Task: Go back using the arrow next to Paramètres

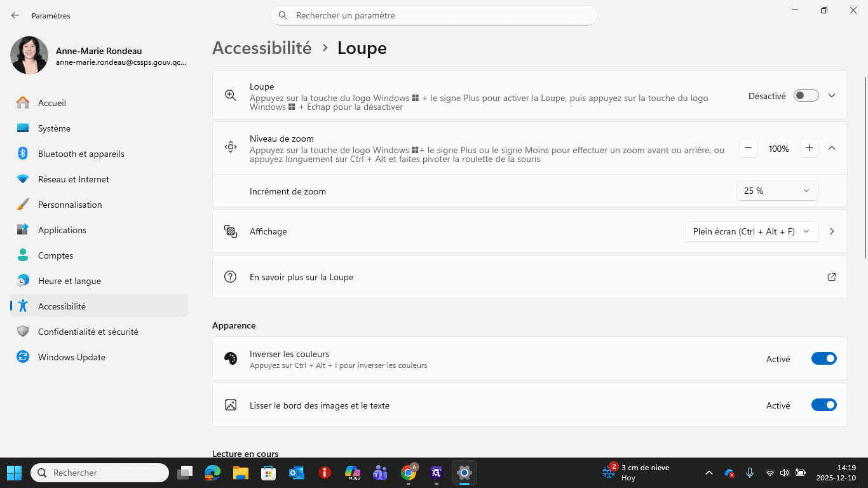Action: click(x=15, y=15)
